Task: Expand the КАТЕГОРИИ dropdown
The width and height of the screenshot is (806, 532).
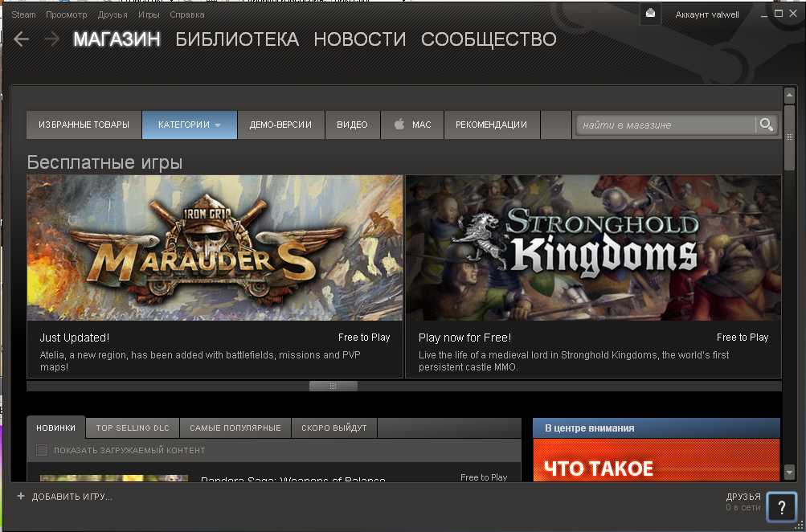Action: click(189, 125)
